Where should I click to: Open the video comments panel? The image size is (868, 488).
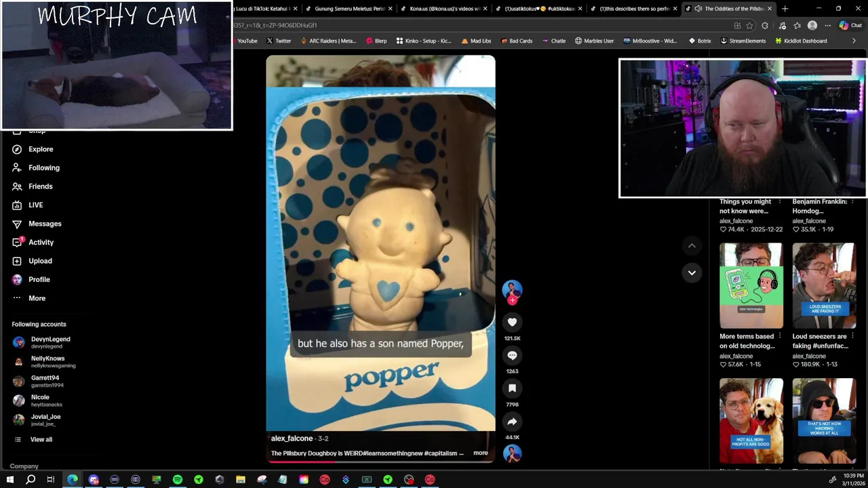[512, 355]
